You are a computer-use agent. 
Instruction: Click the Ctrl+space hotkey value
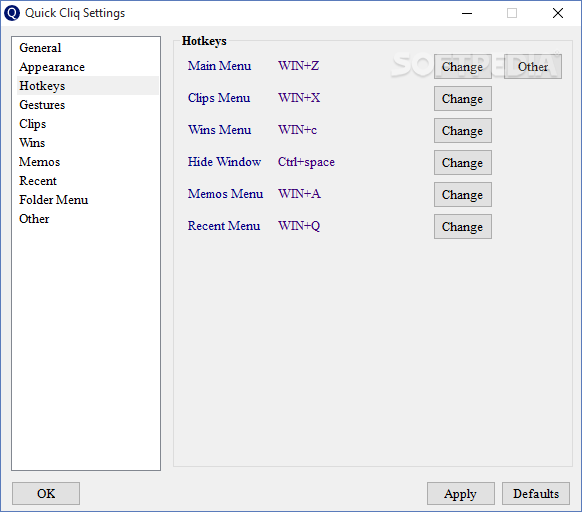(x=306, y=162)
